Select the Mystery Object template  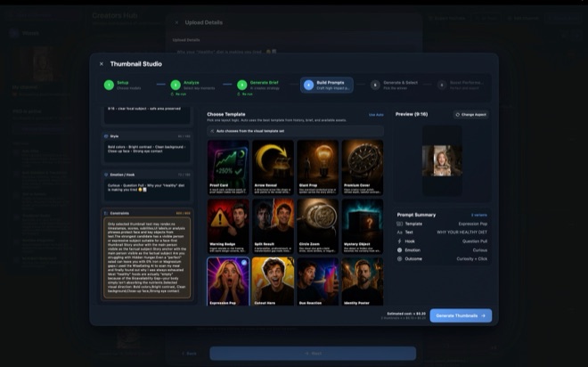pos(363,226)
